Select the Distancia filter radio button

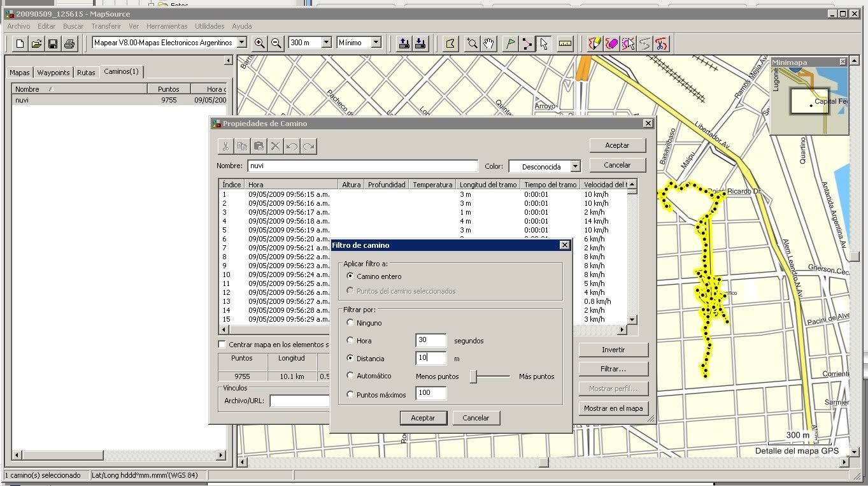350,359
